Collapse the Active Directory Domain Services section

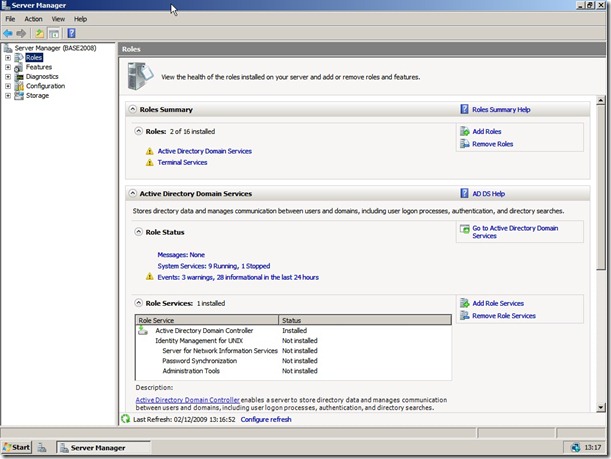(133, 193)
